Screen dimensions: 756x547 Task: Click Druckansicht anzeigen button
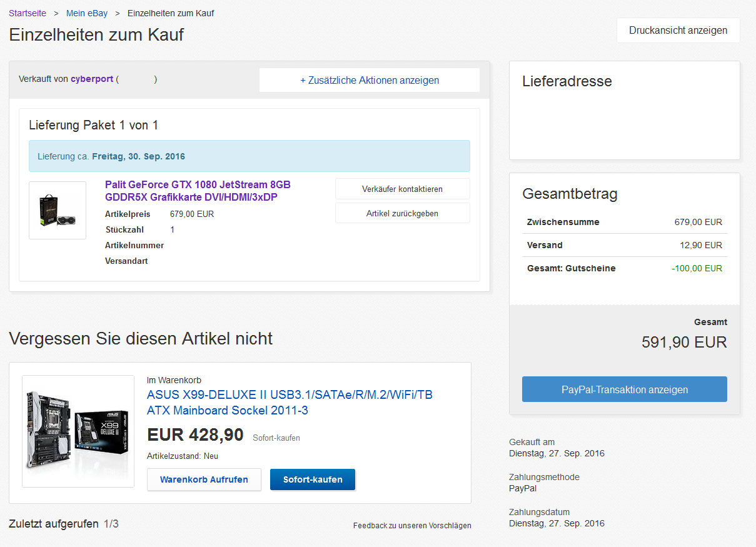678,30
